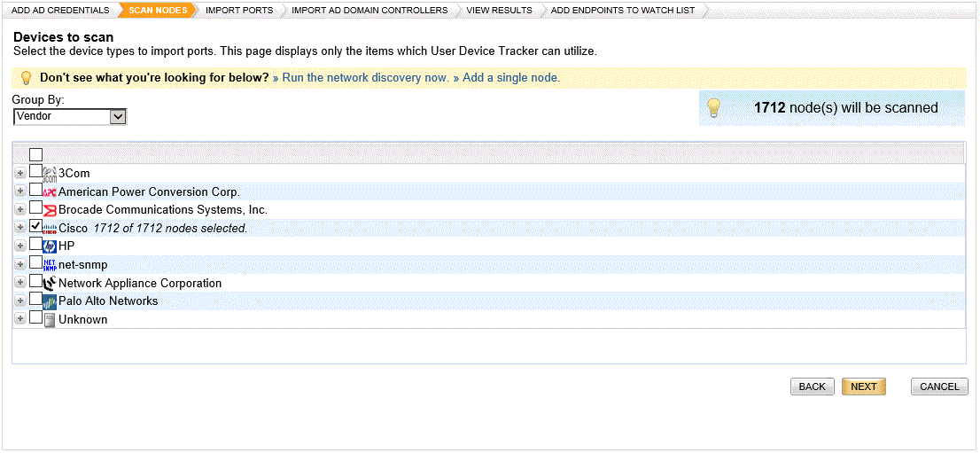Click the Next button
Viewport: 980px width, 453px height.
pyautogui.click(x=864, y=387)
